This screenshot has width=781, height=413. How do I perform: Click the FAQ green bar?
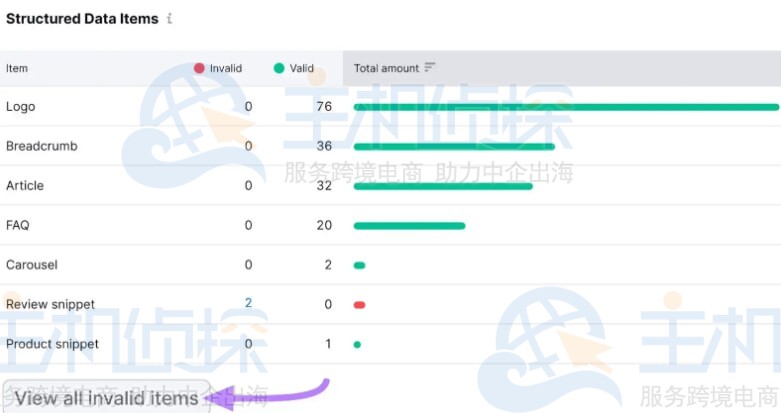(409, 225)
